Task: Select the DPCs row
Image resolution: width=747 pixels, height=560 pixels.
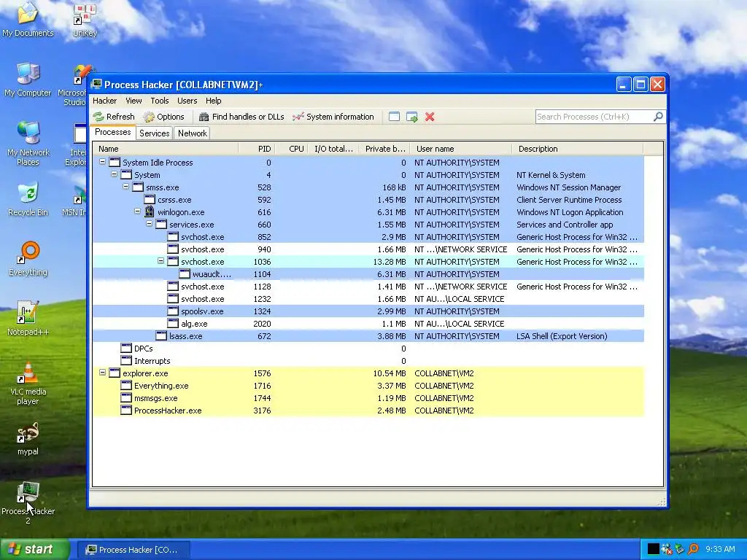Action: coord(368,349)
